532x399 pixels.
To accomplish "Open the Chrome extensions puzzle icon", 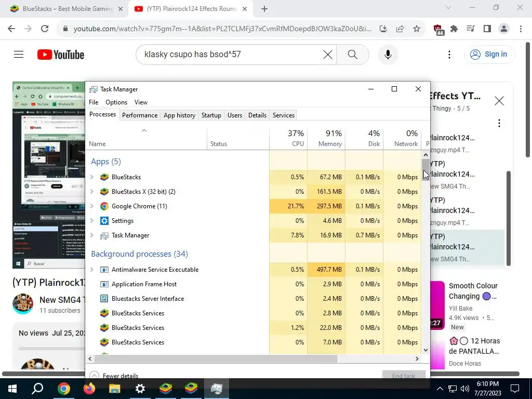I will 454,29.
